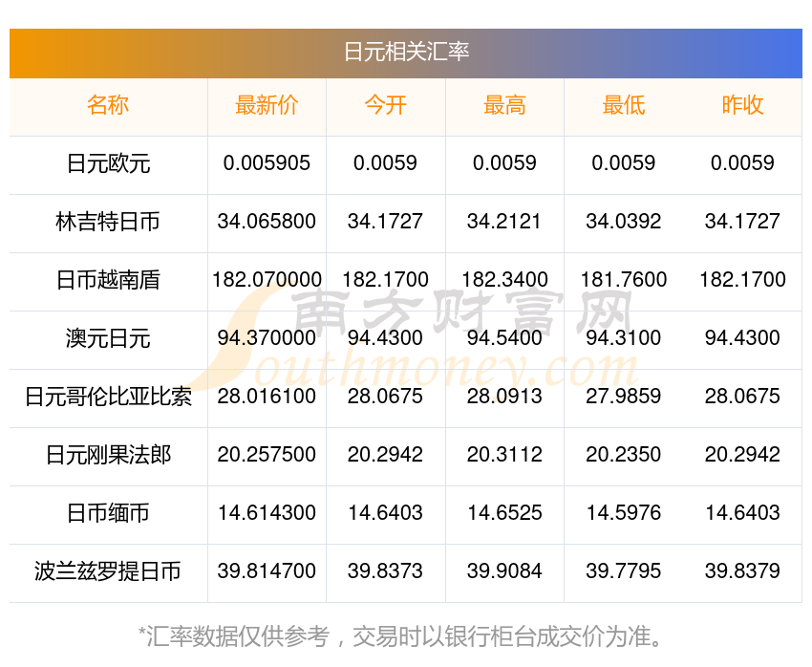Click the 今开 column header

(x=385, y=105)
